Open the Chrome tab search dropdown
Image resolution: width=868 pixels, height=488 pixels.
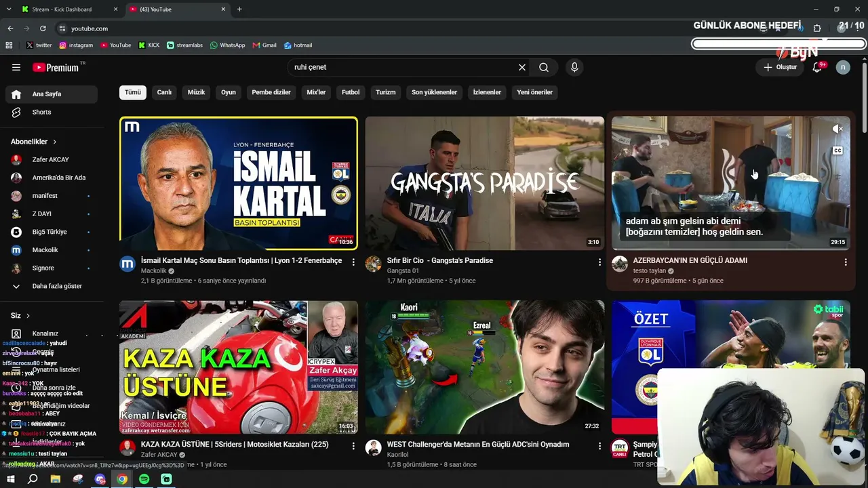[9, 9]
